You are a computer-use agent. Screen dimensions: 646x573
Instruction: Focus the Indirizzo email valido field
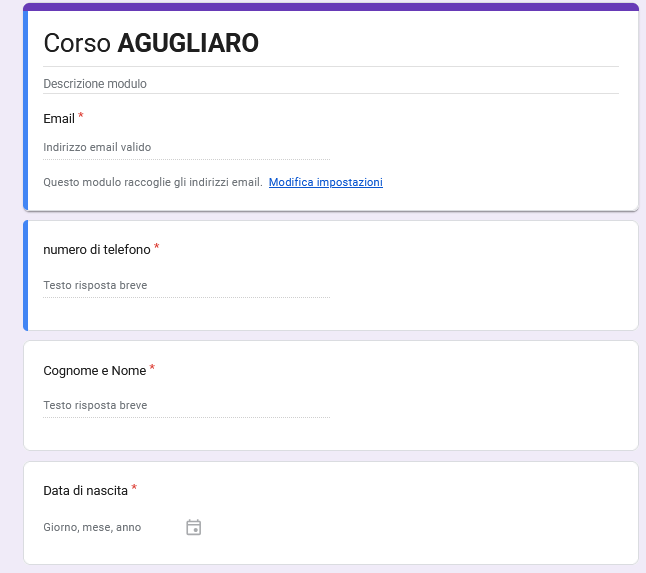pos(186,147)
